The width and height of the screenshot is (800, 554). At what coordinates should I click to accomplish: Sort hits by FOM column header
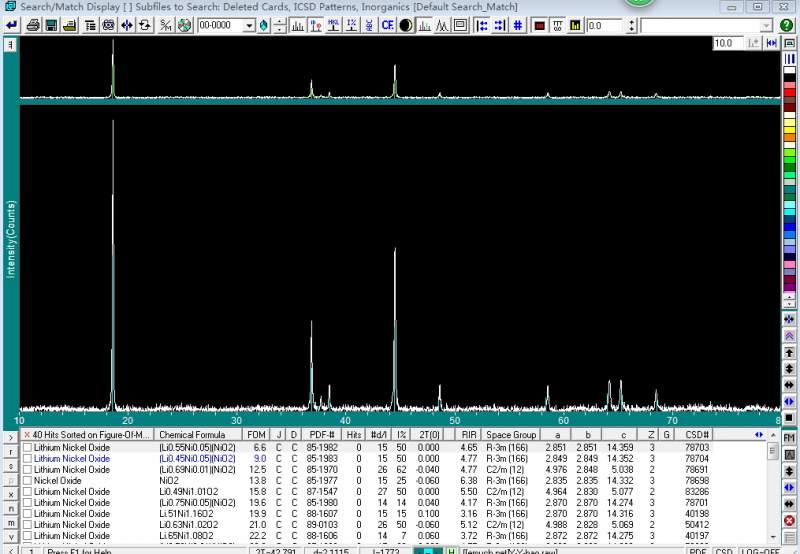click(256, 435)
